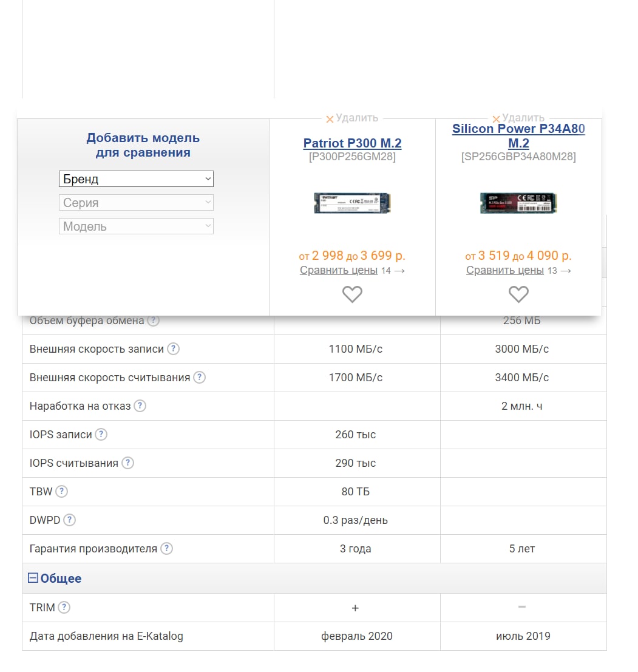Compare prices for Patriot P300 (14 offers)
638x672 pixels.
pyautogui.click(x=339, y=270)
